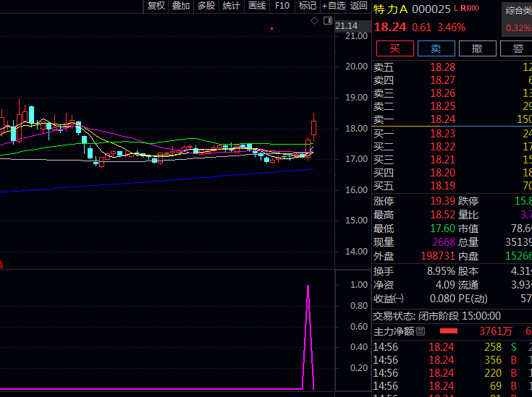
Task: Select the 卖五 price 18.28
Action: (x=443, y=67)
